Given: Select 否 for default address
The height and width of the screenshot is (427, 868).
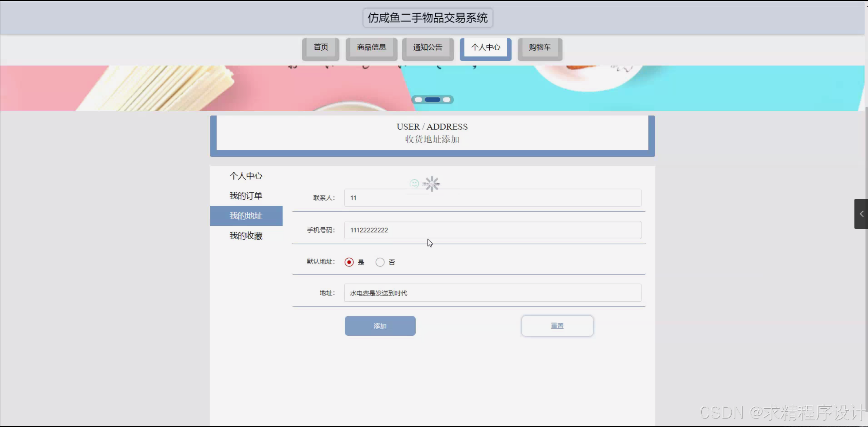Looking at the screenshot, I should pyautogui.click(x=380, y=262).
